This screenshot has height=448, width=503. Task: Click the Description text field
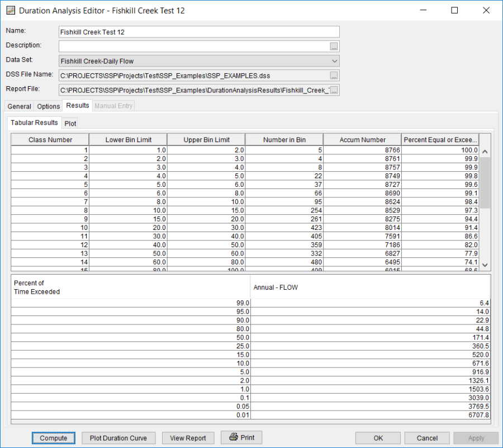pos(194,46)
